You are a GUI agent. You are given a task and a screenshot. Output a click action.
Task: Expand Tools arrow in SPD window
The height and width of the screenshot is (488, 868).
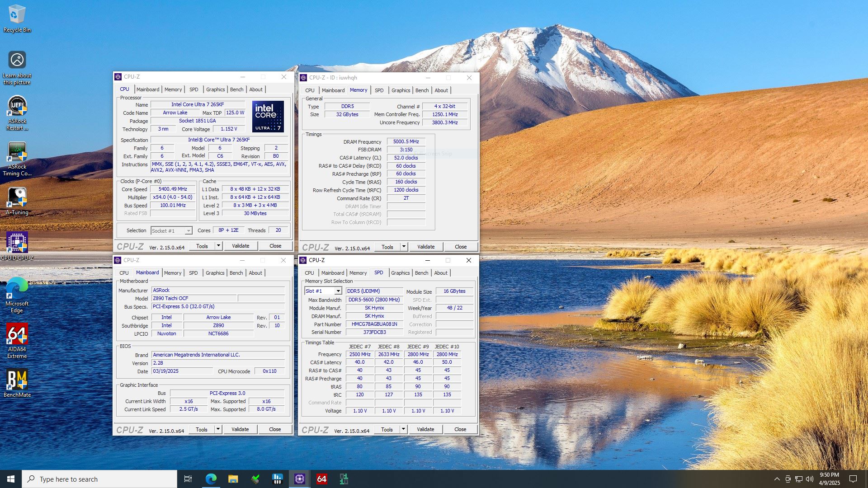click(x=403, y=429)
